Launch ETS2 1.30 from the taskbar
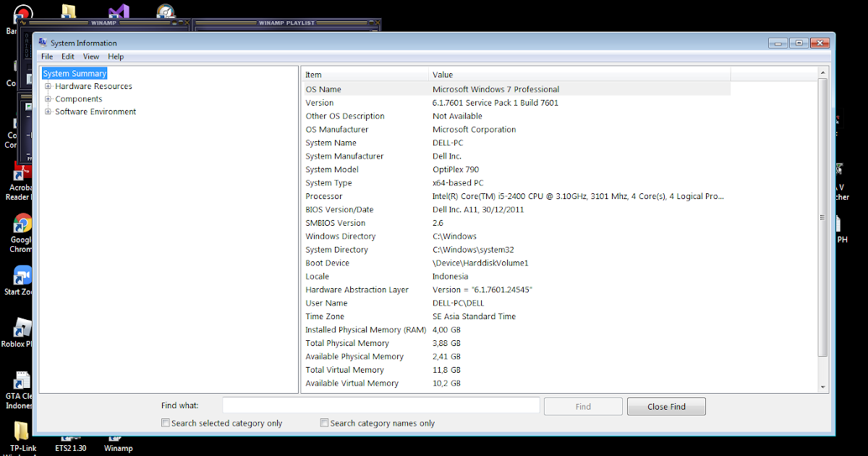868x456 pixels. [70, 442]
